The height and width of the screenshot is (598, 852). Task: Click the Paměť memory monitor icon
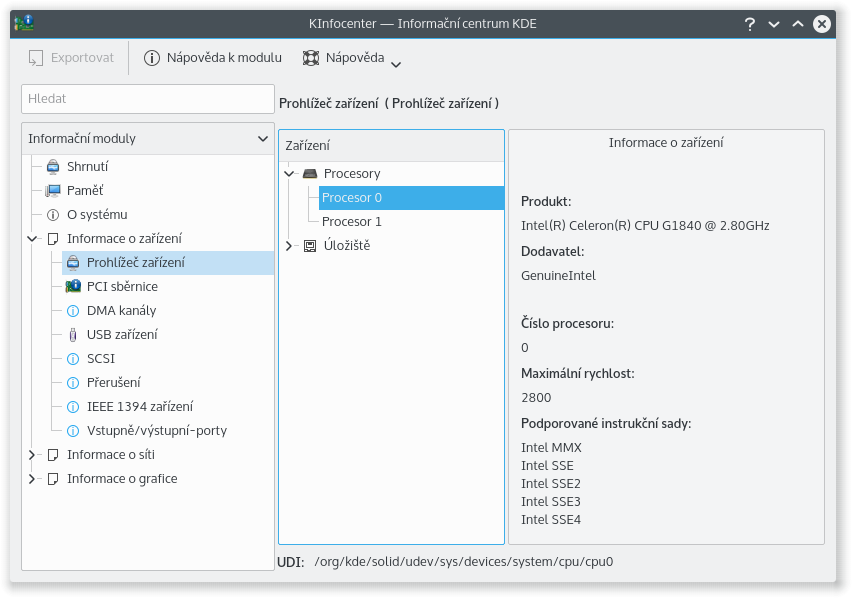[53, 191]
